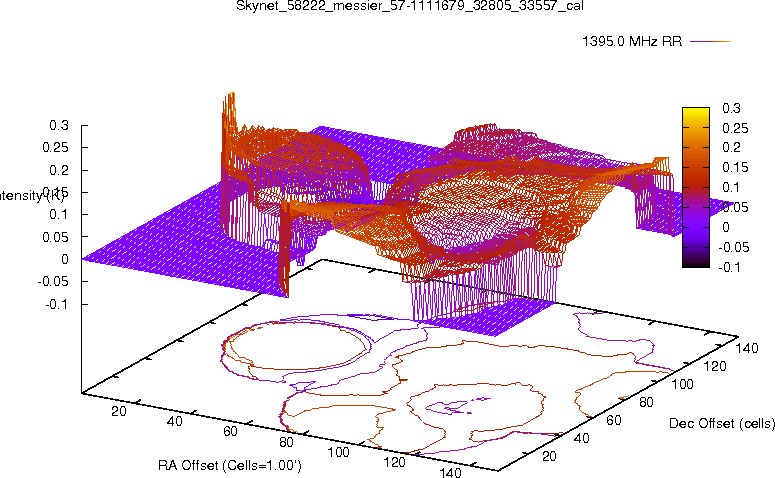Click the intensity axis tick 0
Screen dimensions: 775x478
point(65,259)
